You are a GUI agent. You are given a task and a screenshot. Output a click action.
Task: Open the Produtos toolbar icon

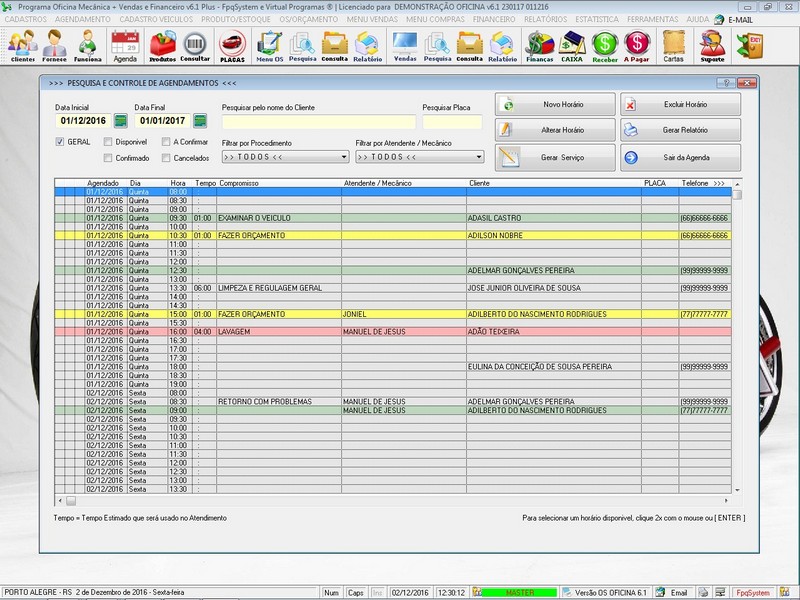[161, 45]
